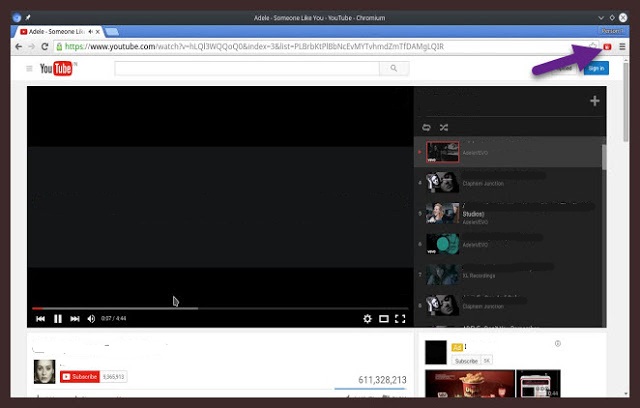640x408 pixels.
Task: Toggle playlist repeat
Action: pyautogui.click(x=427, y=127)
